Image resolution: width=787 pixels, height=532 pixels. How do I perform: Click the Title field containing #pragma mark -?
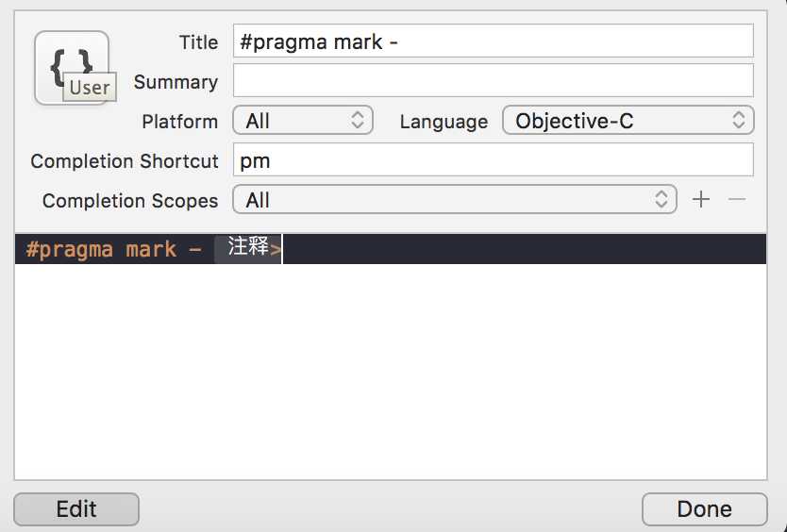click(x=493, y=42)
